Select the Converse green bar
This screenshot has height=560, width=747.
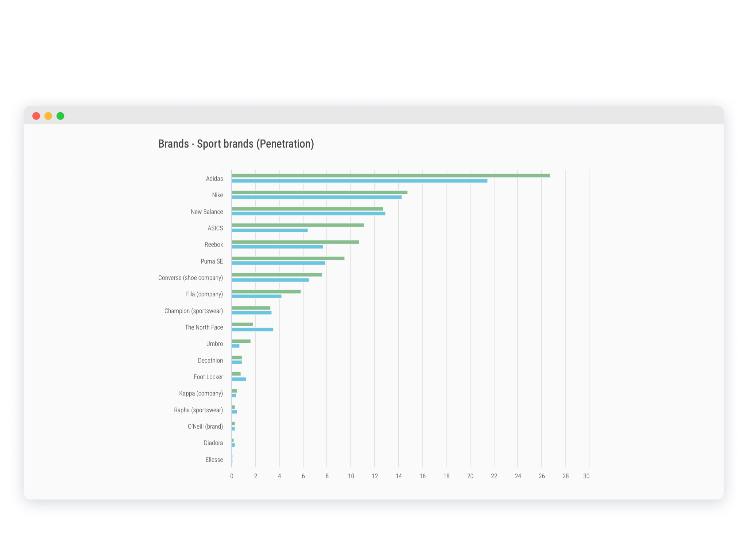click(x=276, y=275)
